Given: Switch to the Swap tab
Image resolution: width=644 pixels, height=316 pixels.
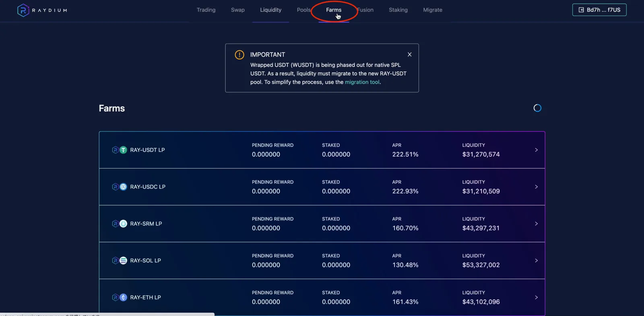Looking at the screenshot, I should (238, 10).
